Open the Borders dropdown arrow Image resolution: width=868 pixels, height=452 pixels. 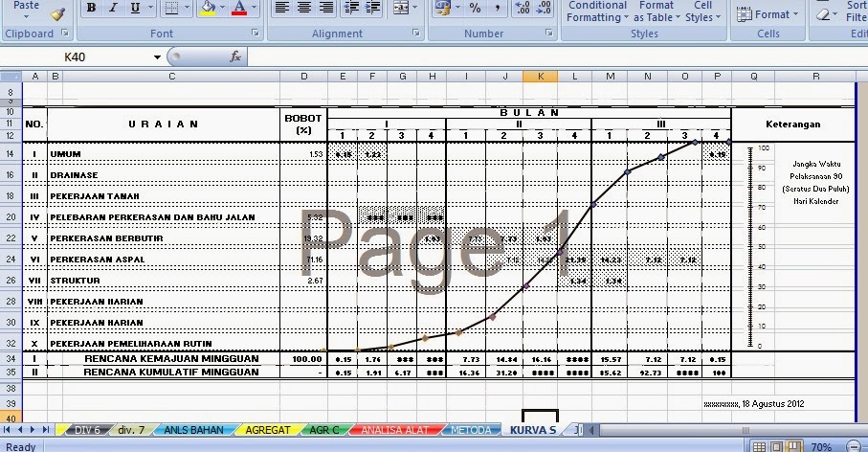[x=188, y=8]
